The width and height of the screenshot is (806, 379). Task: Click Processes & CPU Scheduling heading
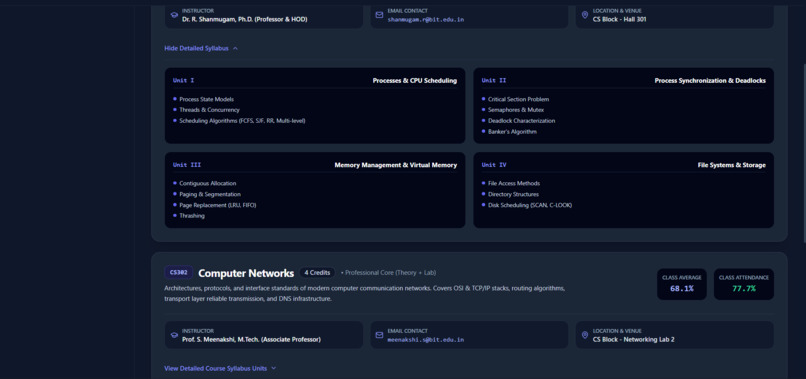(x=415, y=81)
